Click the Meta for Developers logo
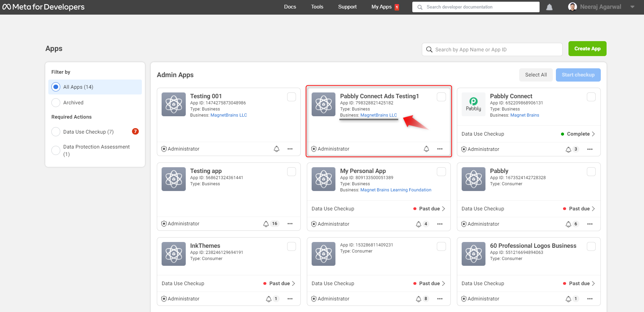Viewport: 644px width, 312px height. (43, 7)
